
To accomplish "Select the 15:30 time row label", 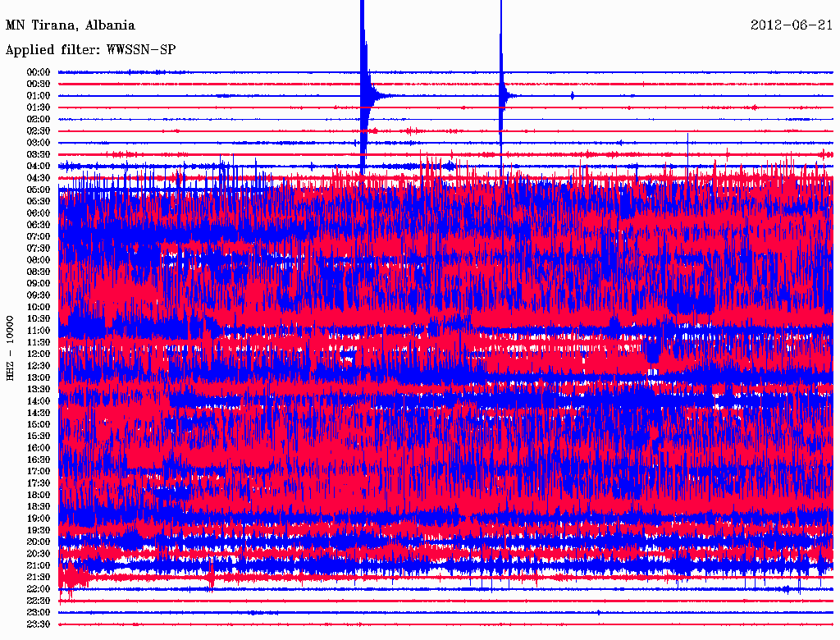I will (x=39, y=437).
